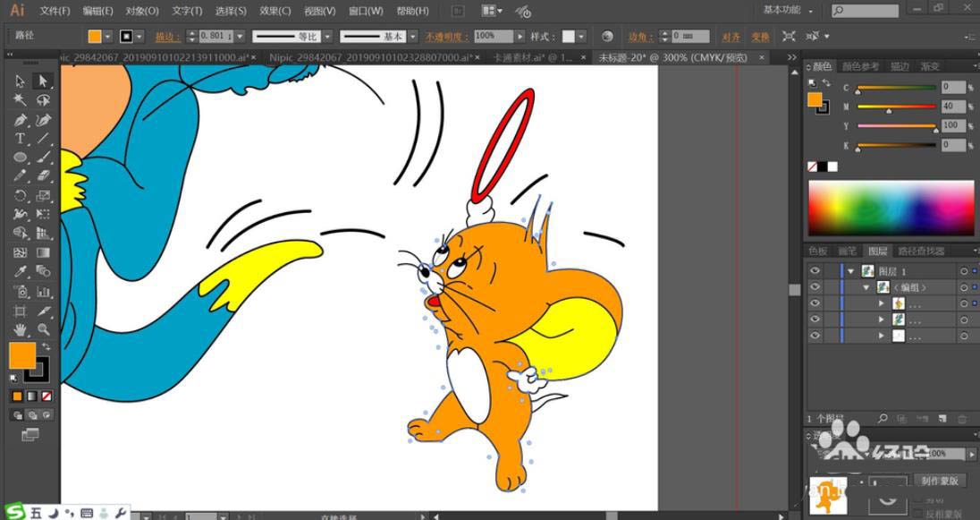Select the Type tool
This screenshot has width=980, height=520.
click(20, 139)
